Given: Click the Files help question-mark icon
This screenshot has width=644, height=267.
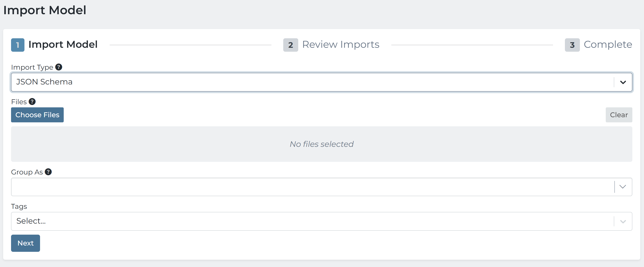Looking at the screenshot, I should pos(32,102).
